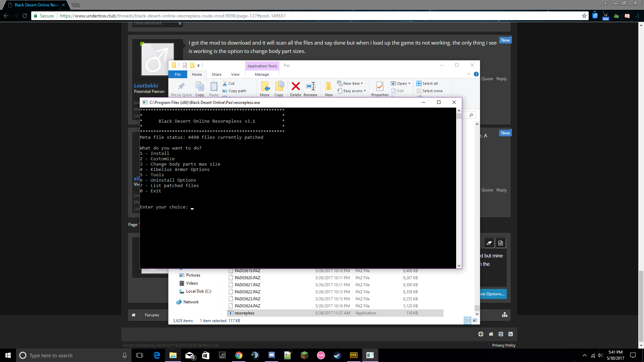Screen dimensions: 644x362
Task: Expand the New item dropdown
Action: coord(362,83)
